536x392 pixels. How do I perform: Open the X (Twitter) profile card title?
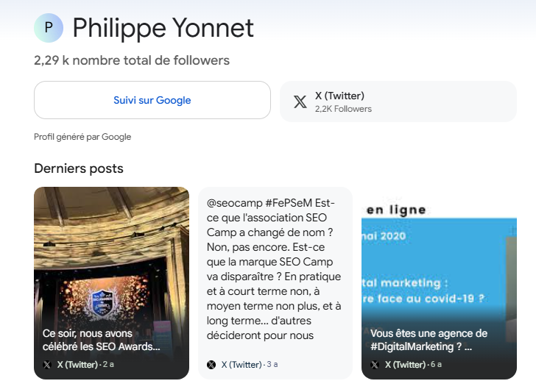[x=339, y=96]
